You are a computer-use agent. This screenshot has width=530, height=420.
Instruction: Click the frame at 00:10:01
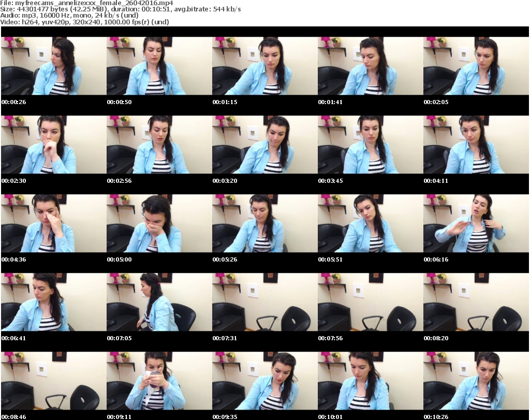(x=371, y=381)
